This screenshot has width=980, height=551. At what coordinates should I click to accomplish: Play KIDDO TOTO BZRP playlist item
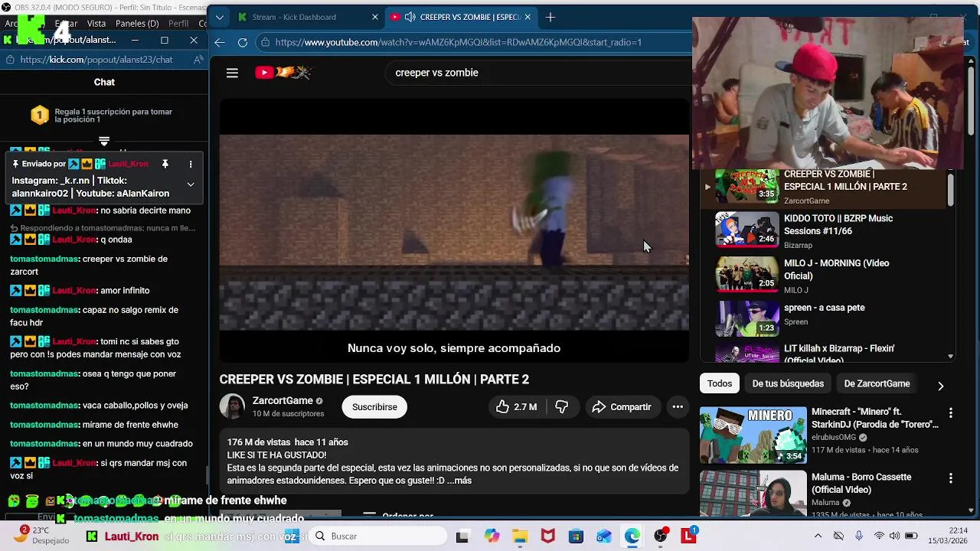[x=823, y=230]
